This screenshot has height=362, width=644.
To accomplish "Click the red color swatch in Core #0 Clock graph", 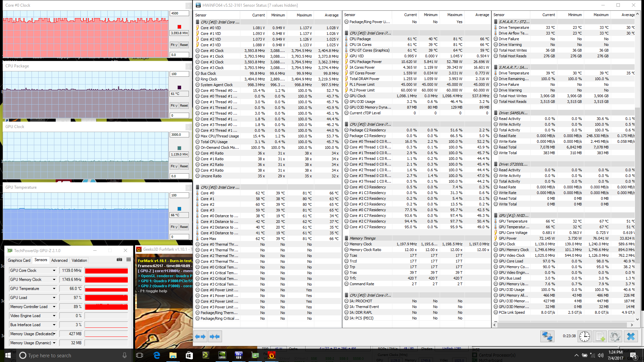I will (x=179, y=27).
